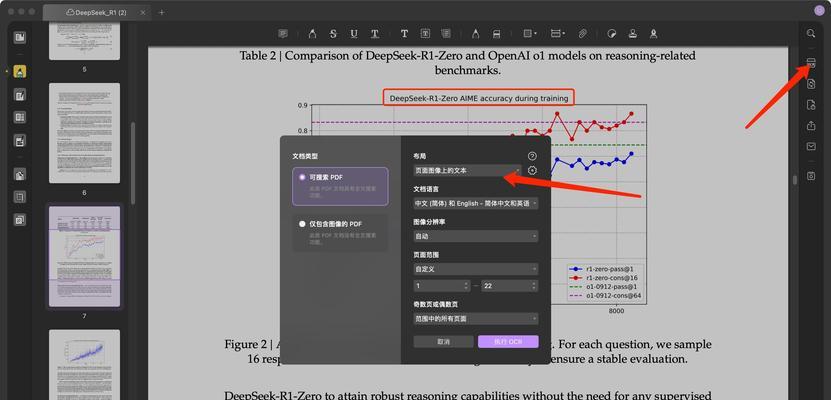Select the eraser tool

(497, 34)
